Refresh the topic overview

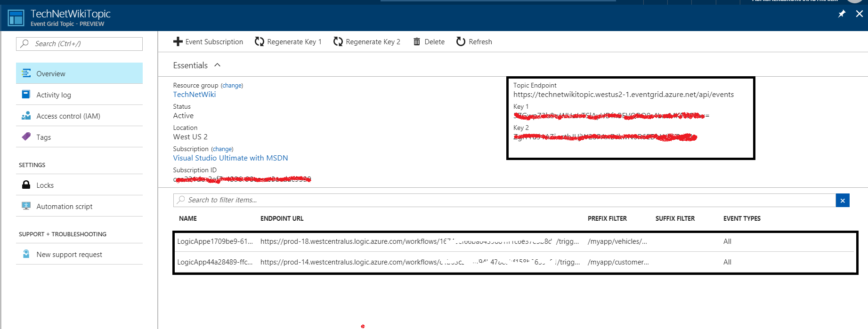point(474,42)
